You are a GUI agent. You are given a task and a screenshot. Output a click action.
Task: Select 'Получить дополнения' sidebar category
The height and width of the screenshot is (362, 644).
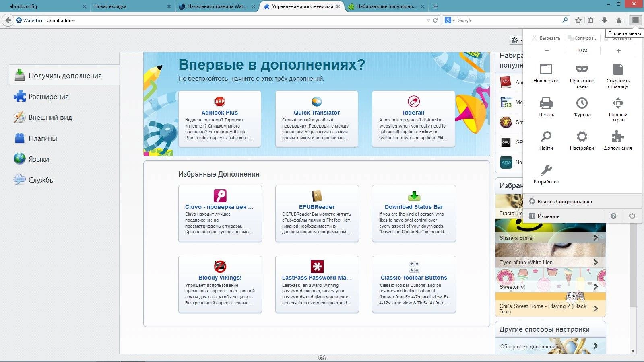click(x=64, y=75)
